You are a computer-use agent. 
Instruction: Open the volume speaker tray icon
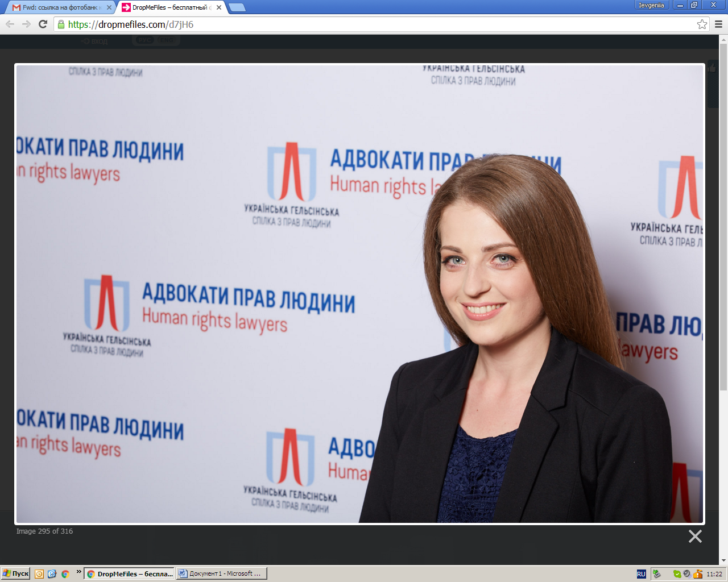pyautogui.click(x=686, y=574)
